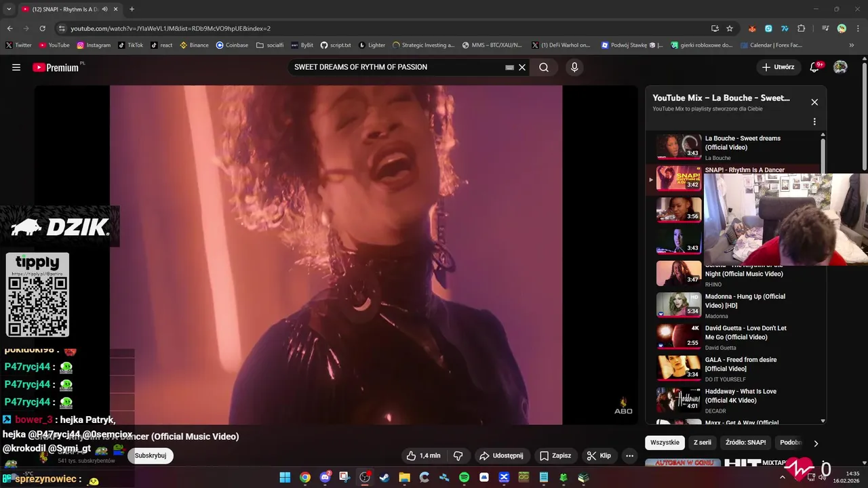Show next filter chips arrow
Screen dimensions: 868x488
(816, 443)
